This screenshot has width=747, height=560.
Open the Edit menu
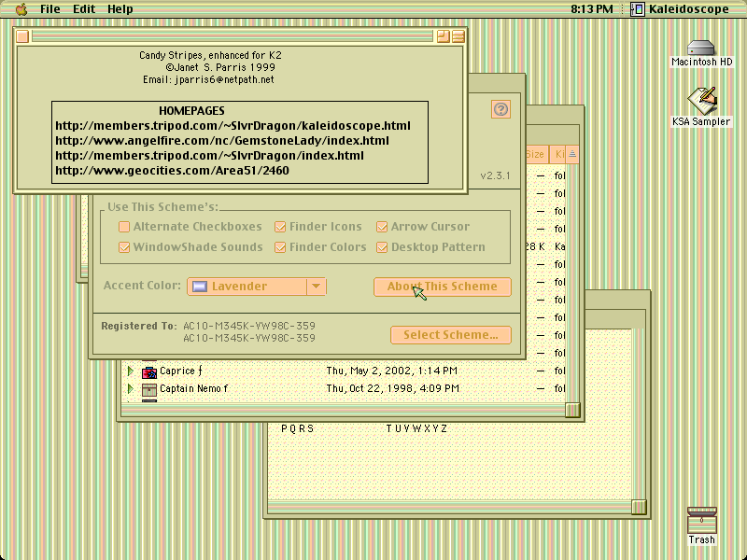pos(84,9)
